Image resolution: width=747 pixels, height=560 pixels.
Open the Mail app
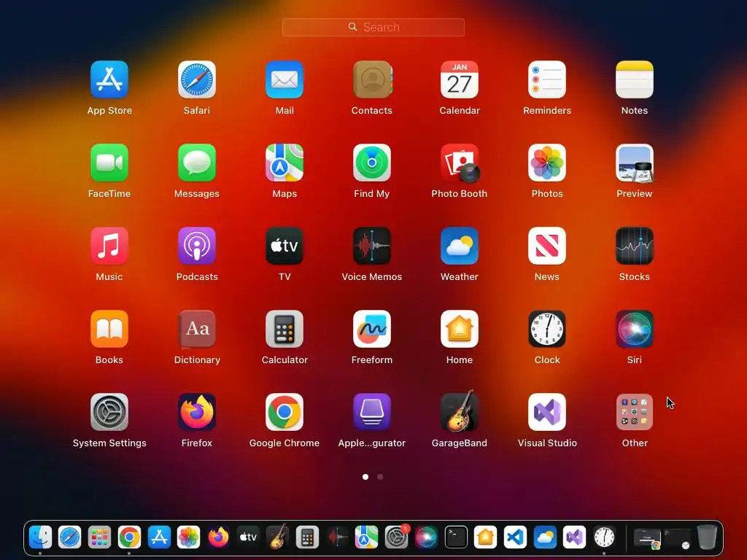pyautogui.click(x=285, y=79)
